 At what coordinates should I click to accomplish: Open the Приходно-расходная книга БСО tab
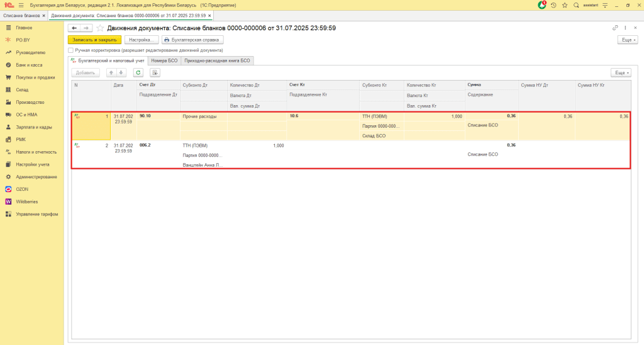tap(217, 61)
